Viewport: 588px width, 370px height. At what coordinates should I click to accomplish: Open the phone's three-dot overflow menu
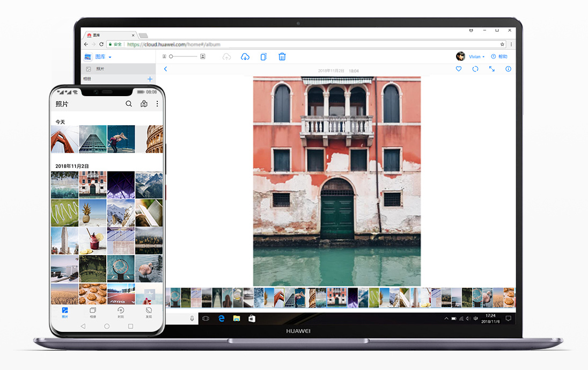[x=157, y=104]
